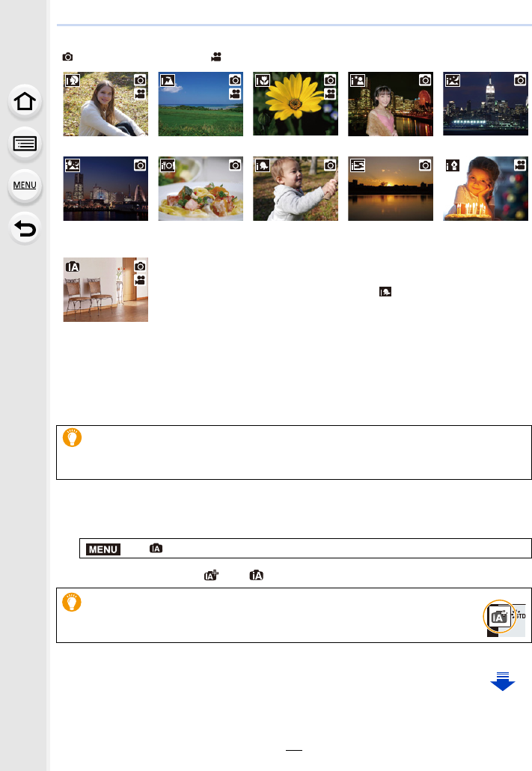
Task: Click the circled iA touch icon
Action: click(500, 616)
